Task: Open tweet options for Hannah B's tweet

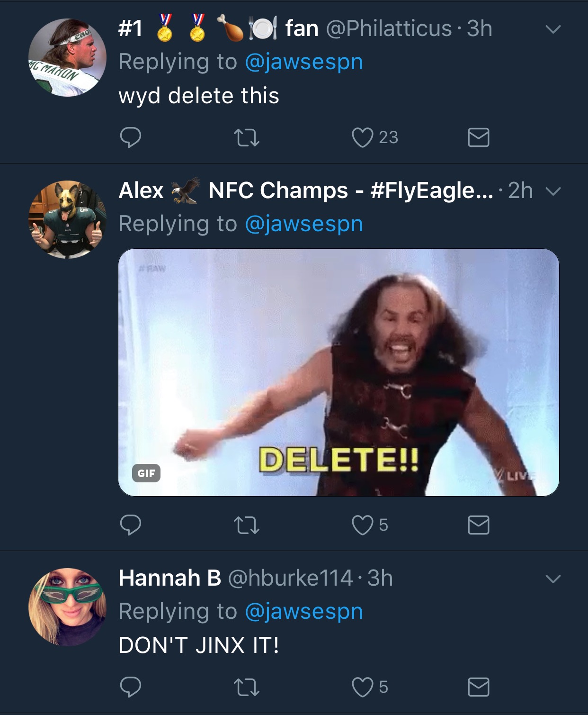Action: coord(553,579)
